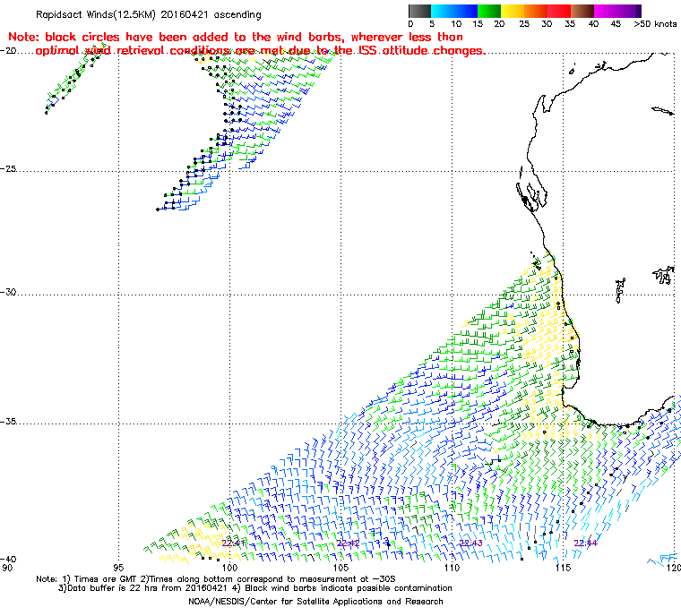Click the longitude axis label '115'

[x=563, y=568]
